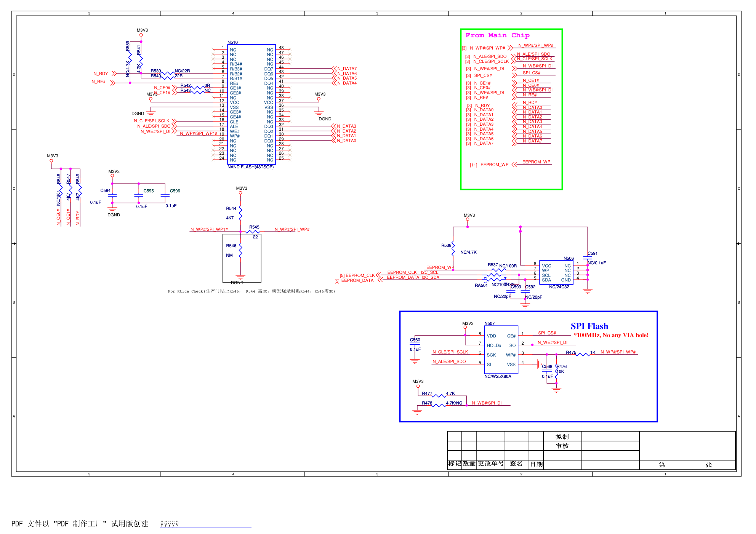This screenshot has width=756, height=534.
Task: Click resistor label R539
Action: pyautogui.click(x=155, y=71)
